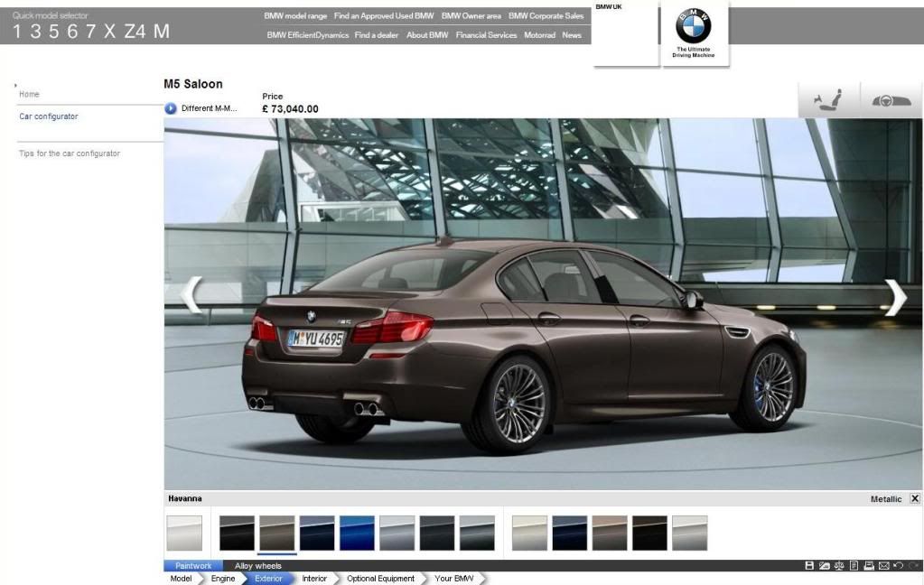Image resolution: width=924 pixels, height=585 pixels.
Task: Go to the Model step
Action: [x=181, y=579]
